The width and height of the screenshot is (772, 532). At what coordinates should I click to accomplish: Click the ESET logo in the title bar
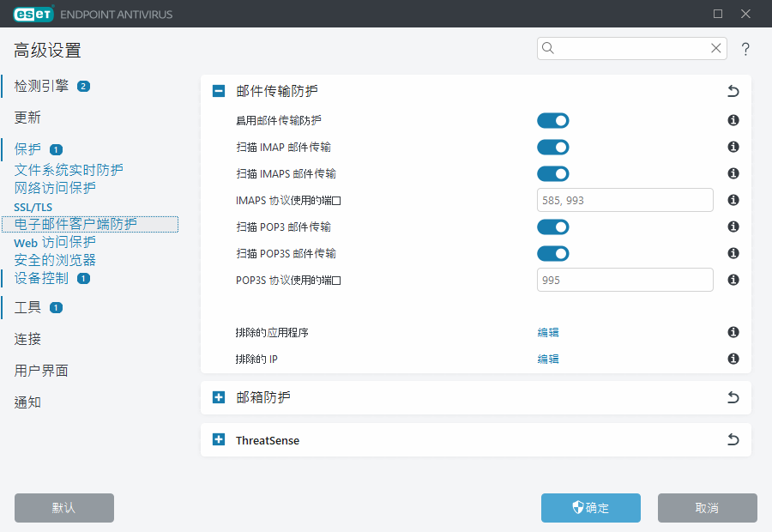[x=33, y=14]
